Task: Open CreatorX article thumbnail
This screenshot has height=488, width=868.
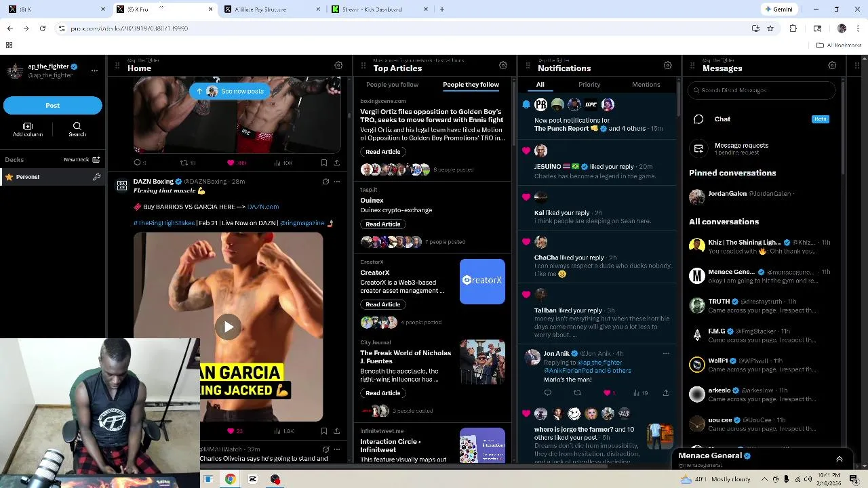Action: coord(482,281)
